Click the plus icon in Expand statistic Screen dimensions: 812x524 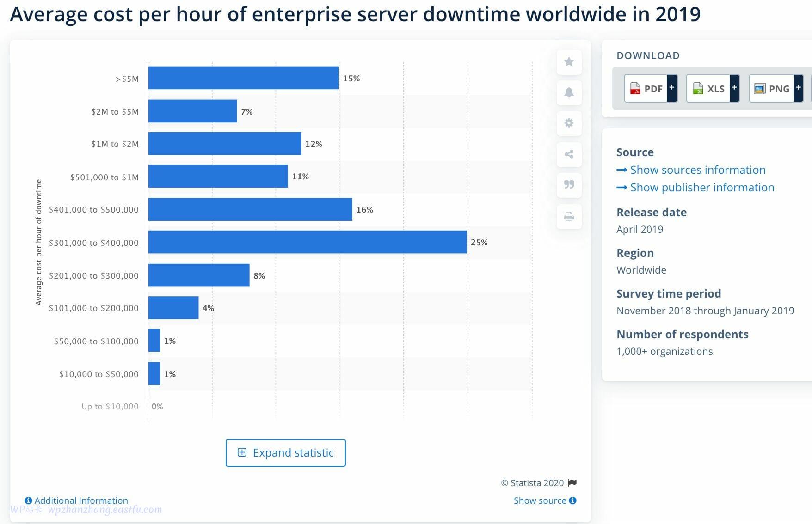(242, 452)
